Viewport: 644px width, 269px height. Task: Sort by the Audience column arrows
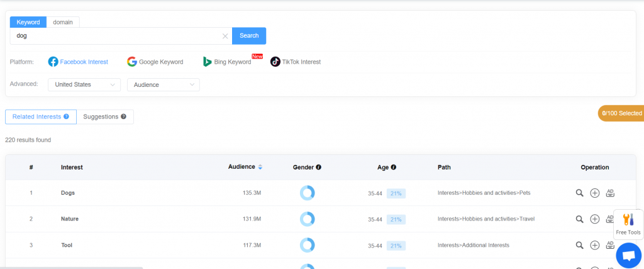pos(260,167)
